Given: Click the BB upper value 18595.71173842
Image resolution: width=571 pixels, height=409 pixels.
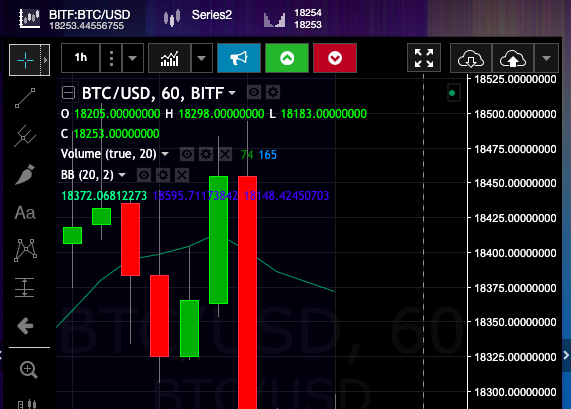Looking at the screenshot, I should 195,196.
